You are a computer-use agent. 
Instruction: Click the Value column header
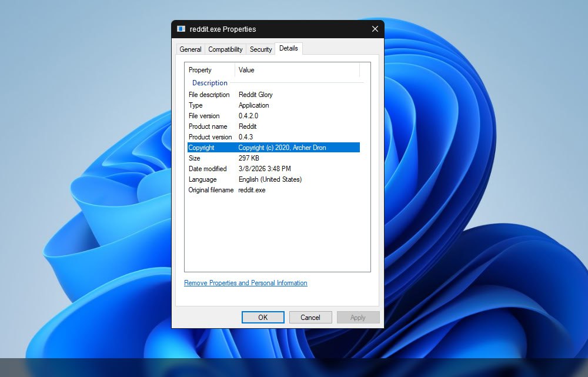pos(297,70)
